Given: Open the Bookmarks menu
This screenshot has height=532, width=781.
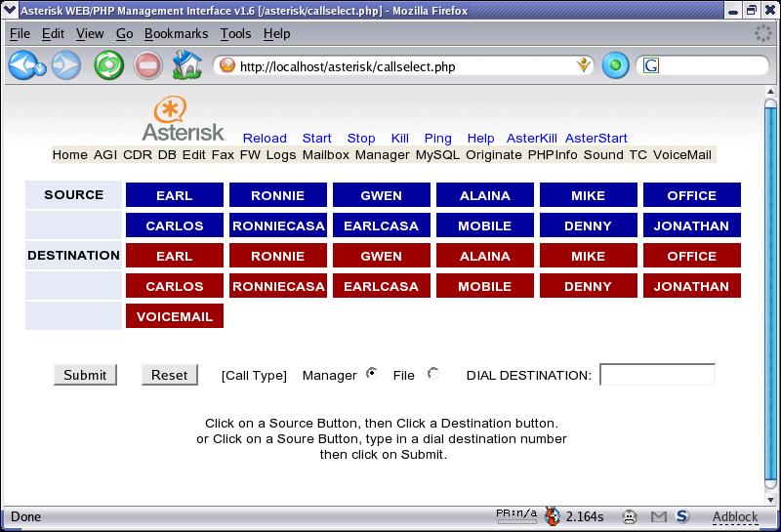Looking at the screenshot, I should pos(176,33).
